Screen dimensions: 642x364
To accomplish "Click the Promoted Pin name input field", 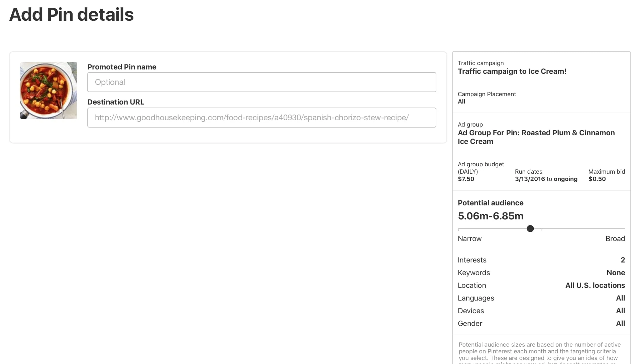I will (261, 82).
